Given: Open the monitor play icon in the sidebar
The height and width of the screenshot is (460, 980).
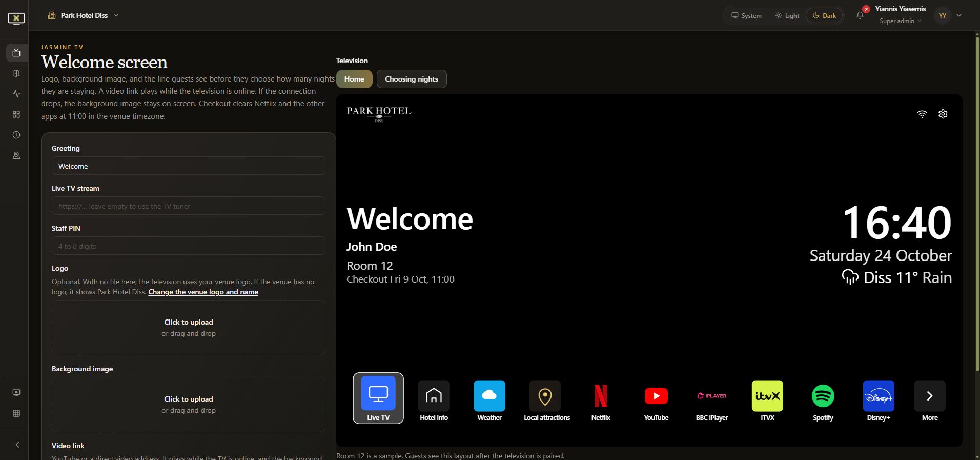Looking at the screenshot, I should [x=16, y=393].
